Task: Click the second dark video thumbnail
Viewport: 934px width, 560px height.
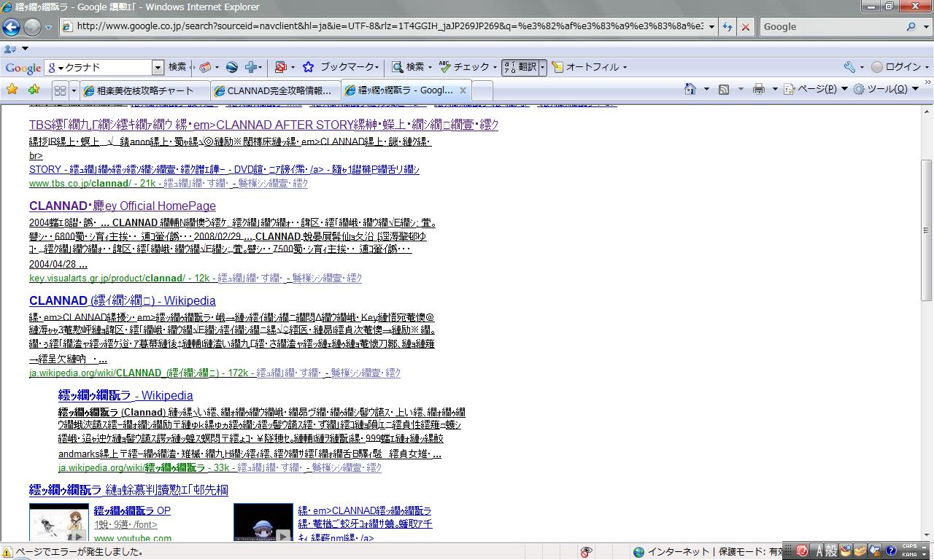Action: (263, 522)
